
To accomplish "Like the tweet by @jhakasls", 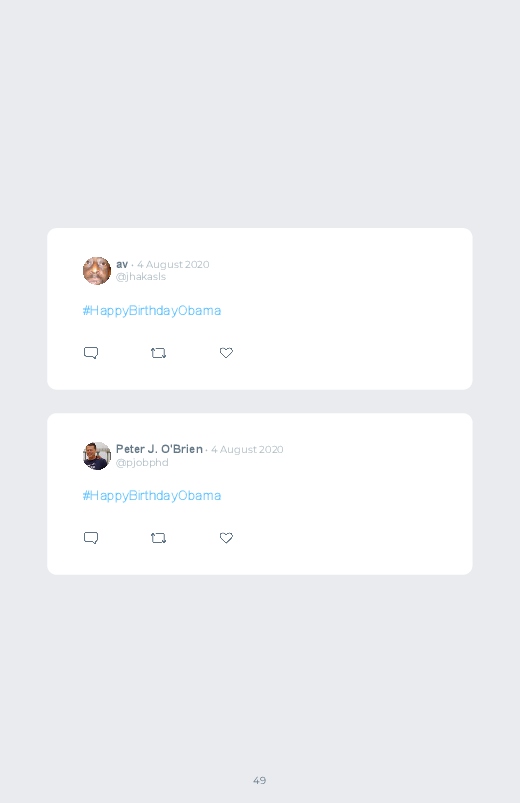I will tap(226, 353).
